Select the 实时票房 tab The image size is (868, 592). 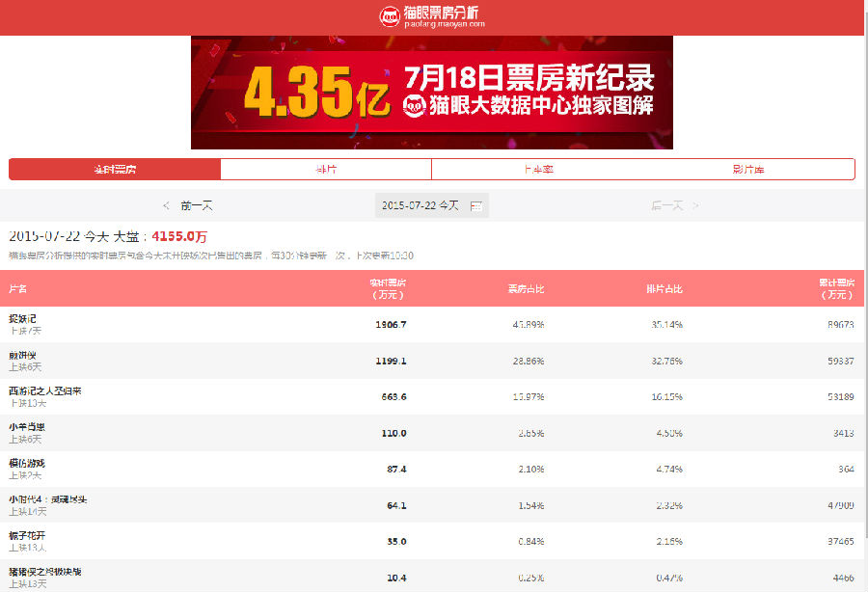pyautogui.click(x=115, y=170)
